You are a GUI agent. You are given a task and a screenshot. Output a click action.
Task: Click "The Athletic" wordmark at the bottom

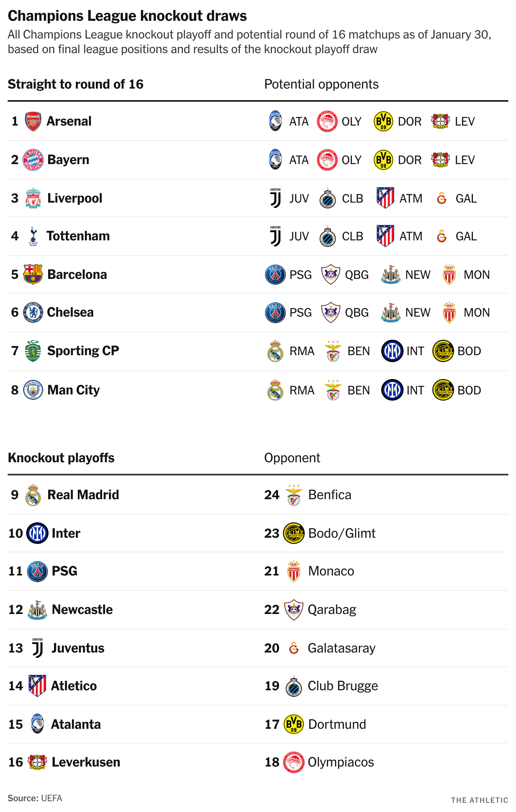[x=479, y=800]
